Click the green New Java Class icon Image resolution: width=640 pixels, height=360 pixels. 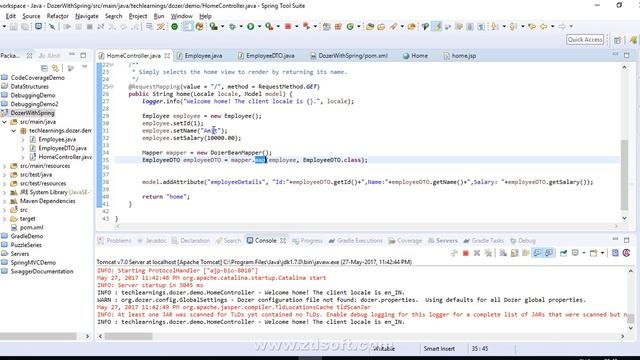click(350, 27)
